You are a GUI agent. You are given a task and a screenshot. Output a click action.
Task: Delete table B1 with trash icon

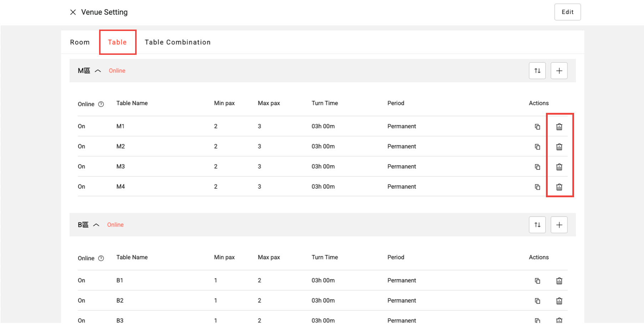click(559, 281)
